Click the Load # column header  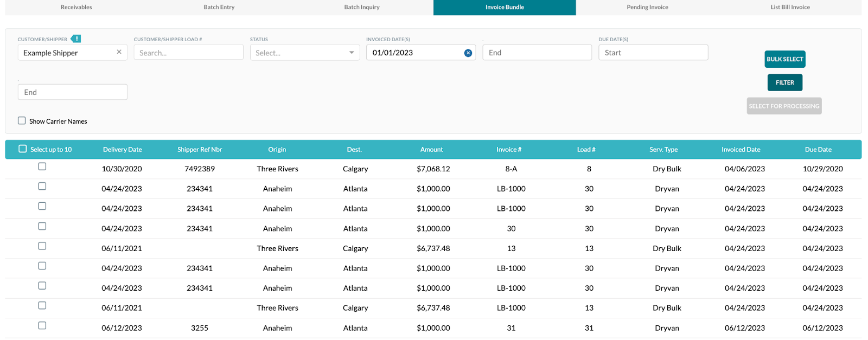[x=586, y=150]
